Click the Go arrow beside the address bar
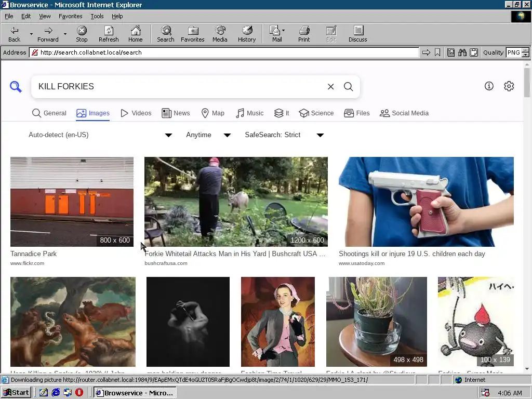 click(426, 52)
